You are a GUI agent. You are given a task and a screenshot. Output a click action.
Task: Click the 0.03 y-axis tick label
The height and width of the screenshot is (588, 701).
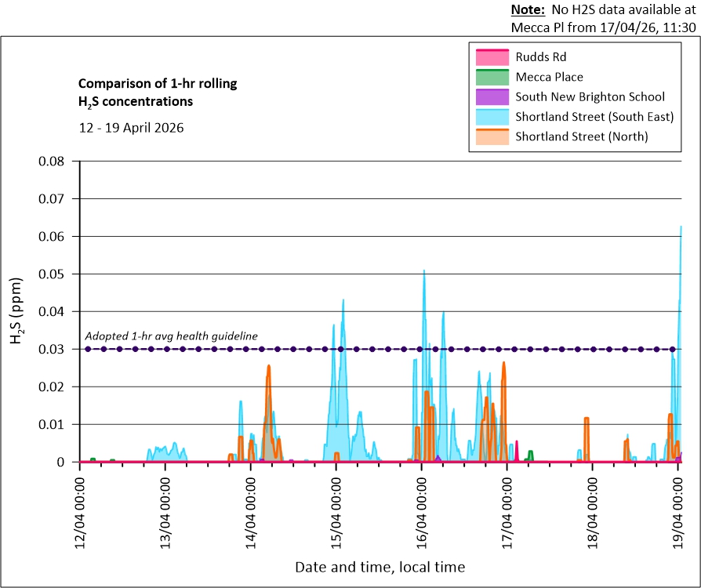pyautogui.click(x=56, y=350)
